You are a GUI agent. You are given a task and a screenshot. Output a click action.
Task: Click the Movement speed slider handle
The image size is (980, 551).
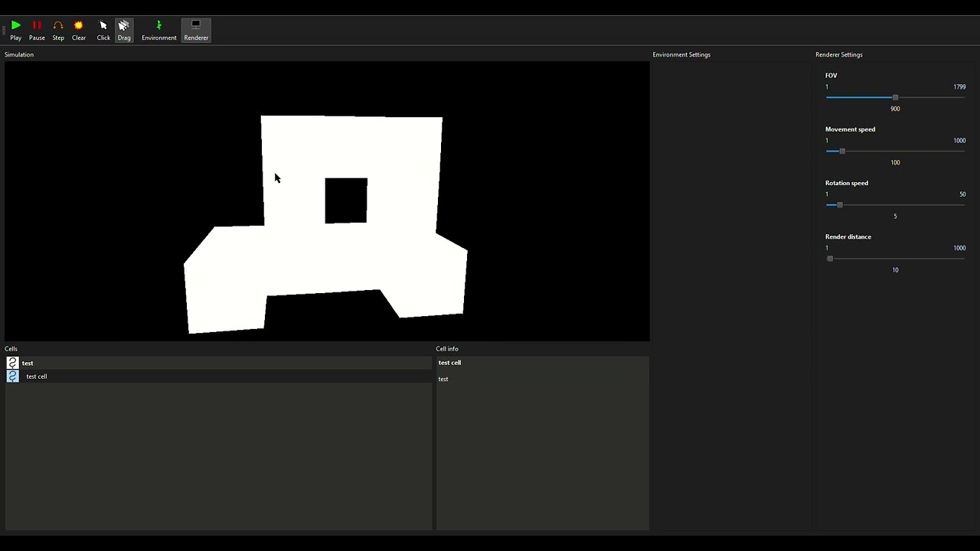(842, 151)
